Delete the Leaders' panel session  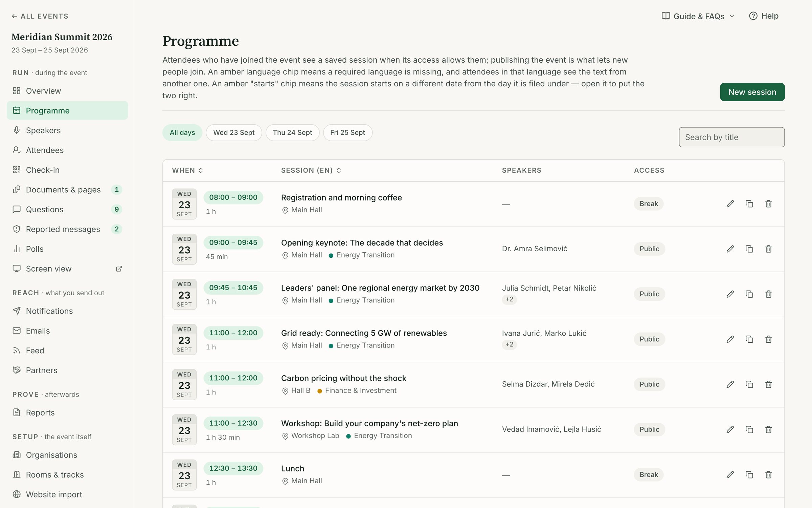click(x=769, y=294)
